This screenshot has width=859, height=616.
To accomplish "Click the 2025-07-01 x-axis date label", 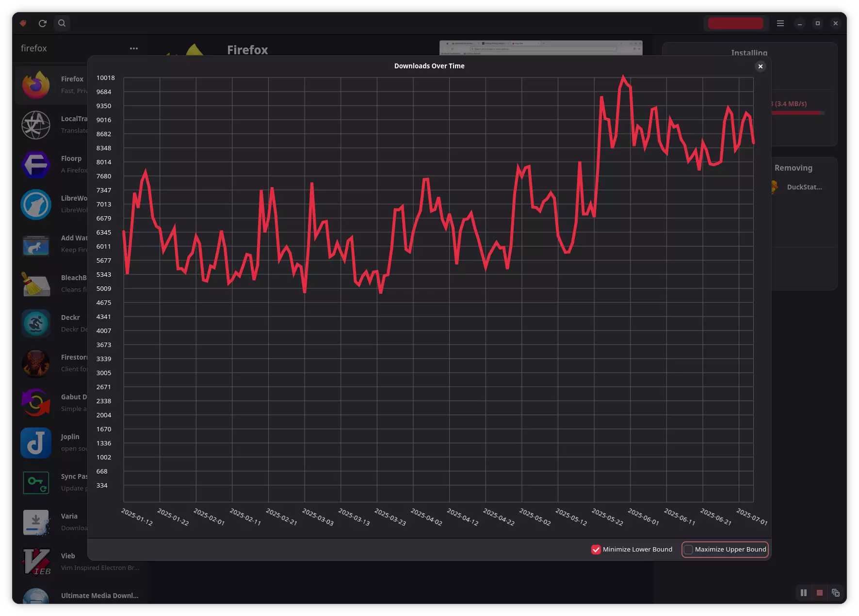I will (x=752, y=517).
